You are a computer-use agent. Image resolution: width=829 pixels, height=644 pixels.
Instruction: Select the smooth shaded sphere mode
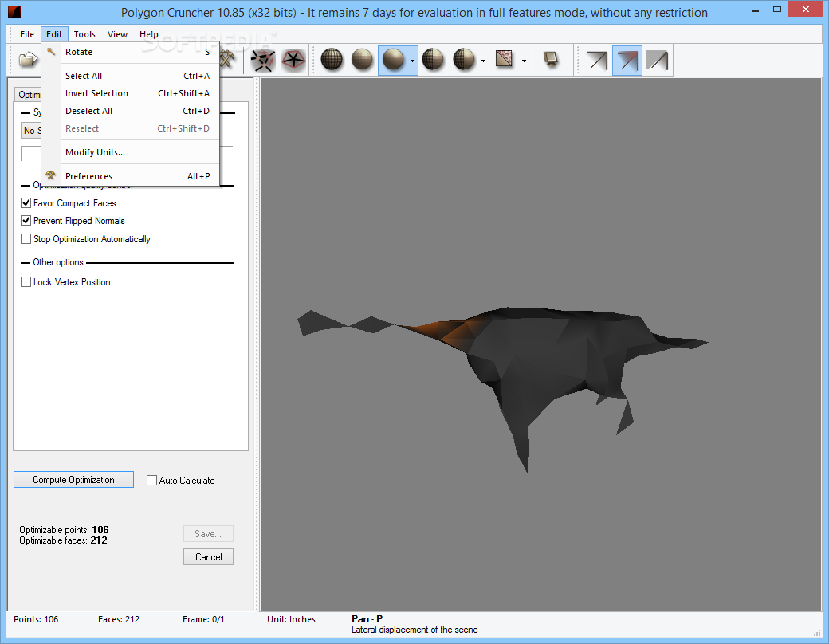tap(393, 59)
